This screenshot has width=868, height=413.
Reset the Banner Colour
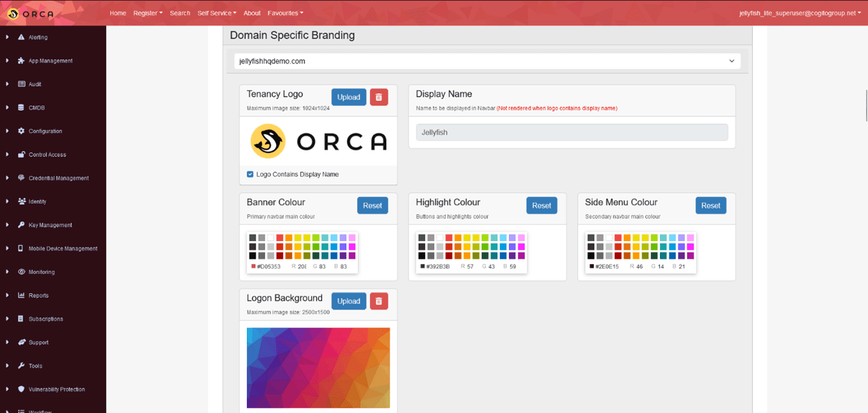point(372,206)
